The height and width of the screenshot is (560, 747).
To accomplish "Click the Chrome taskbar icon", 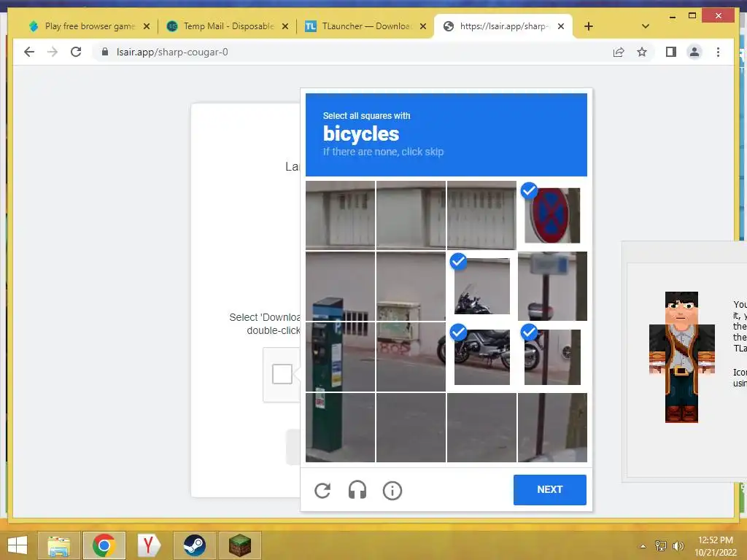I will [104, 545].
